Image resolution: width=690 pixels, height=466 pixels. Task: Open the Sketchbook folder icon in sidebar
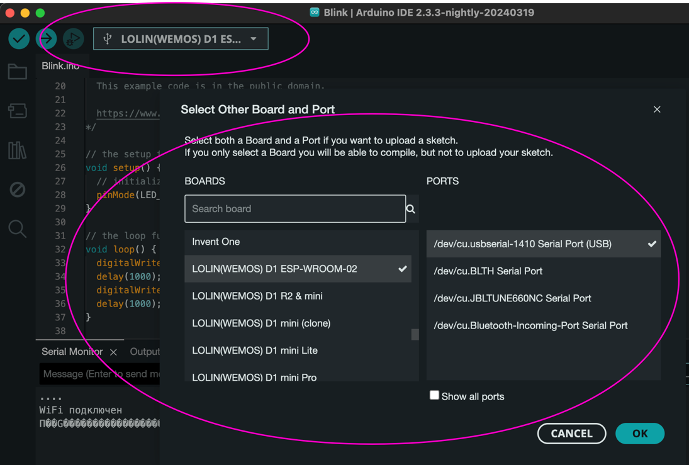[x=18, y=72]
